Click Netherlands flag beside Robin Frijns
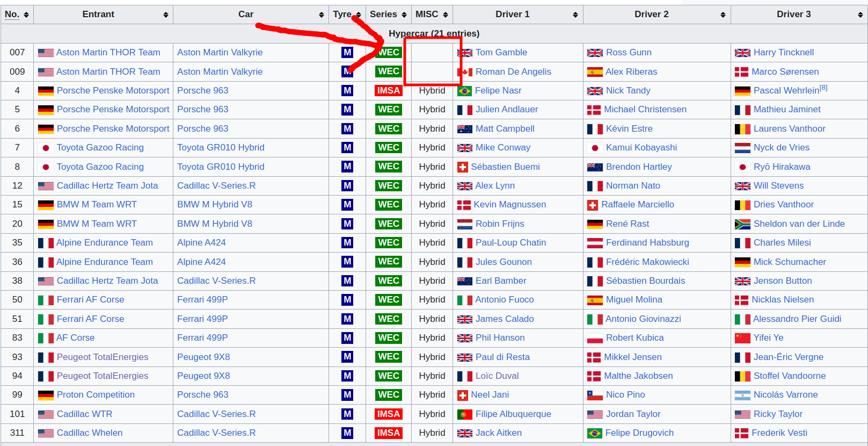The width and height of the screenshot is (868, 446). tap(465, 224)
